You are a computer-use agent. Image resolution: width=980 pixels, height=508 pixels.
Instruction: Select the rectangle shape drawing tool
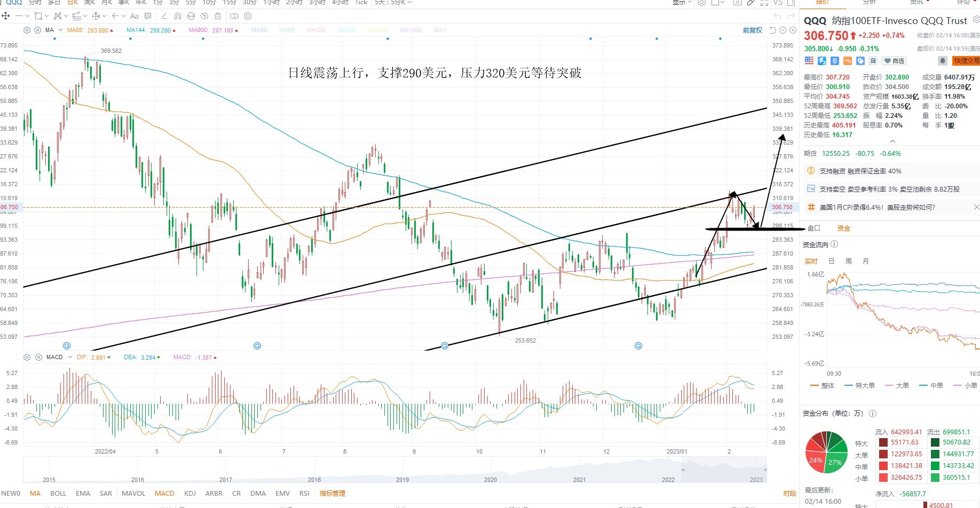[38, 16]
